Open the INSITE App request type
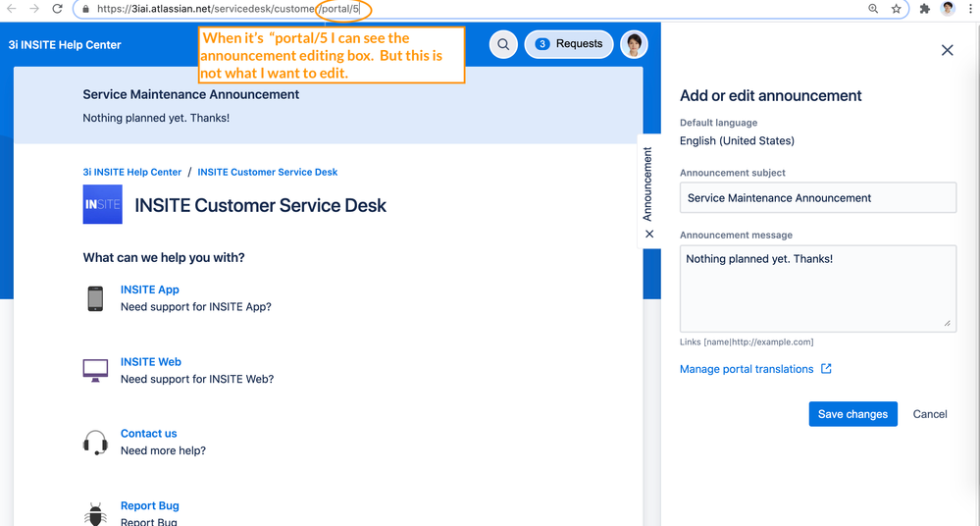 click(150, 289)
